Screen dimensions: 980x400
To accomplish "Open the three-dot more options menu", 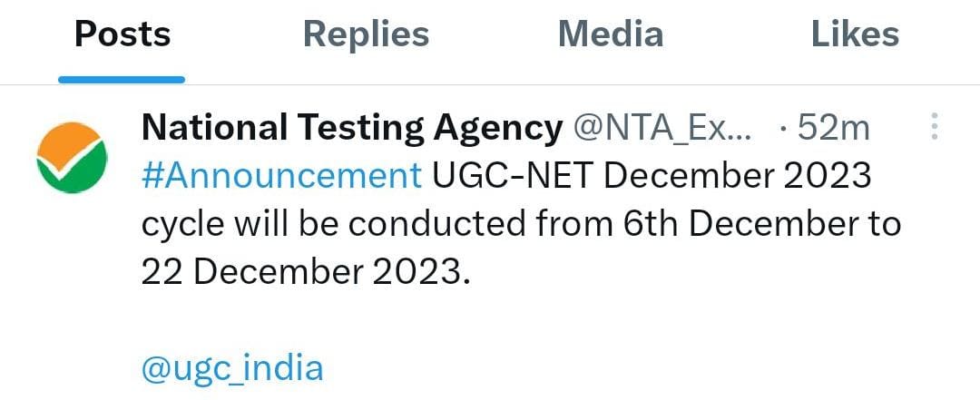I will (x=933, y=128).
